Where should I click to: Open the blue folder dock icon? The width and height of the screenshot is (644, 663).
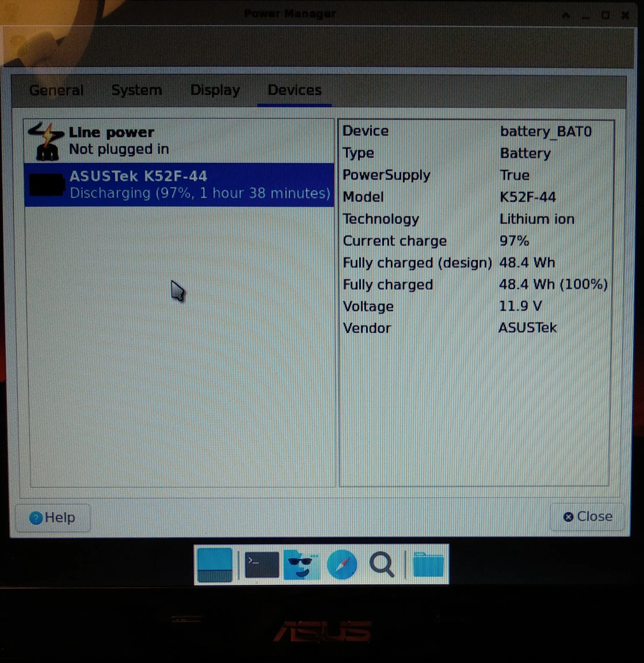click(428, 565)
